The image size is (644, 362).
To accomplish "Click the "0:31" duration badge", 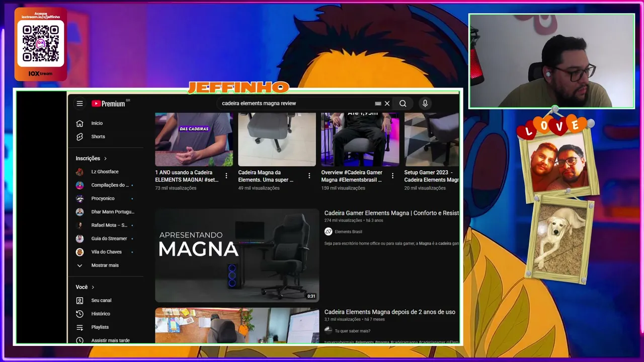I will pos(311,296).
